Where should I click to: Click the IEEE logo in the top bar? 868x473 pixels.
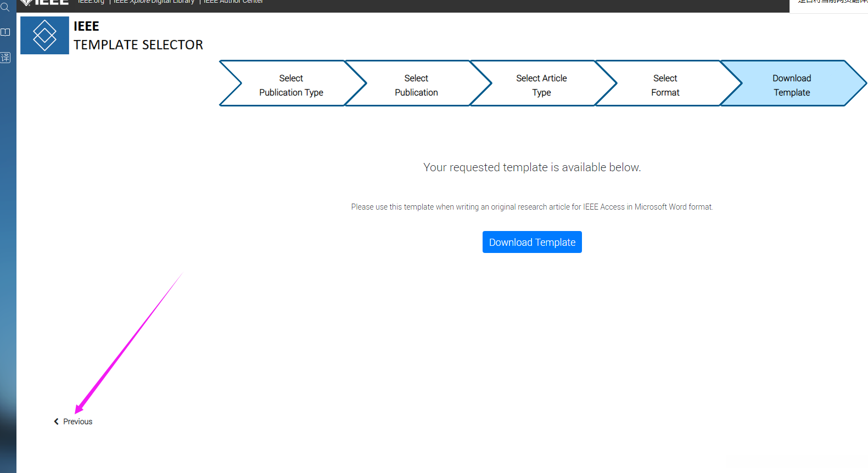[44, 2]
